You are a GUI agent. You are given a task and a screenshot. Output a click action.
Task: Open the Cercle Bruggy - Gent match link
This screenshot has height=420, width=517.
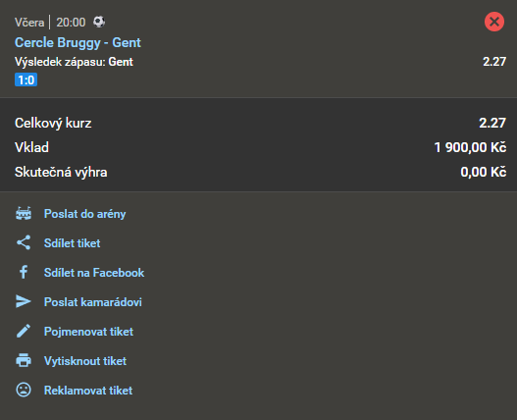click(78, 42)
